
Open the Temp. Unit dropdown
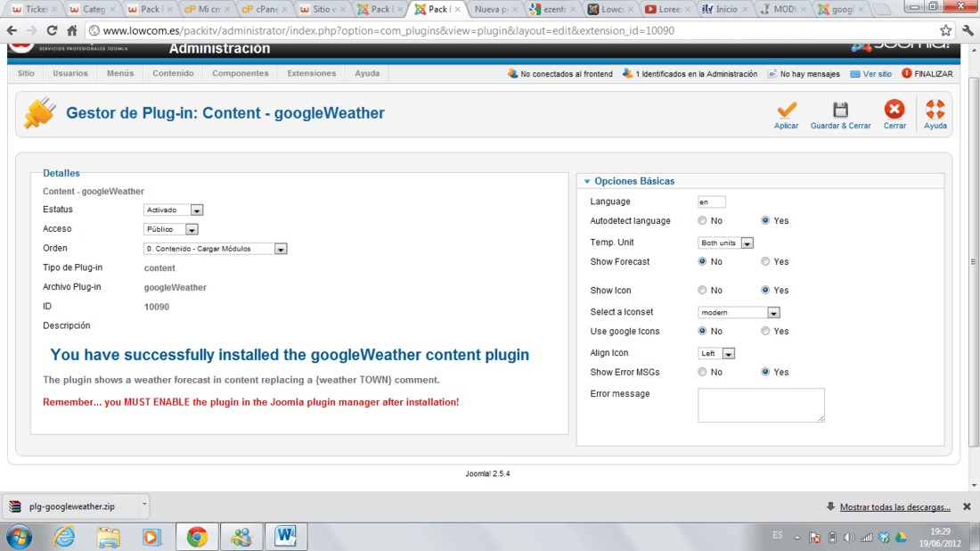pyautogui.click(x=725, y=243)
